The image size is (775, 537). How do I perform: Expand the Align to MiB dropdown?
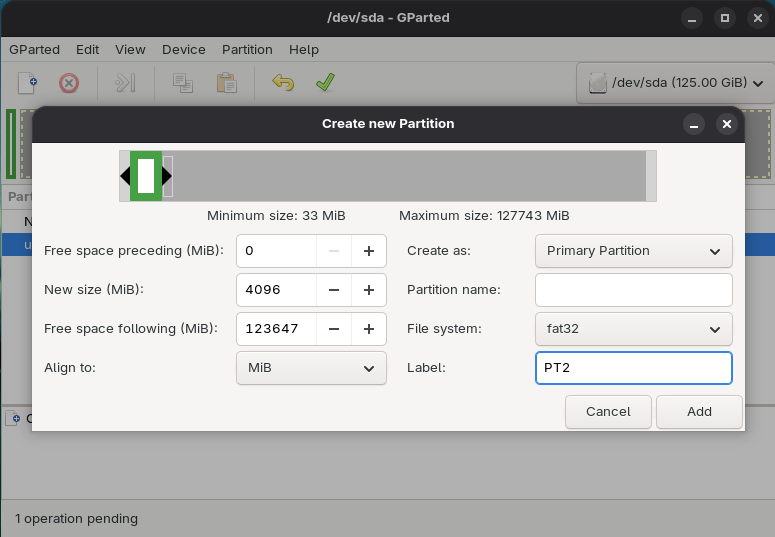pos(311,367)
